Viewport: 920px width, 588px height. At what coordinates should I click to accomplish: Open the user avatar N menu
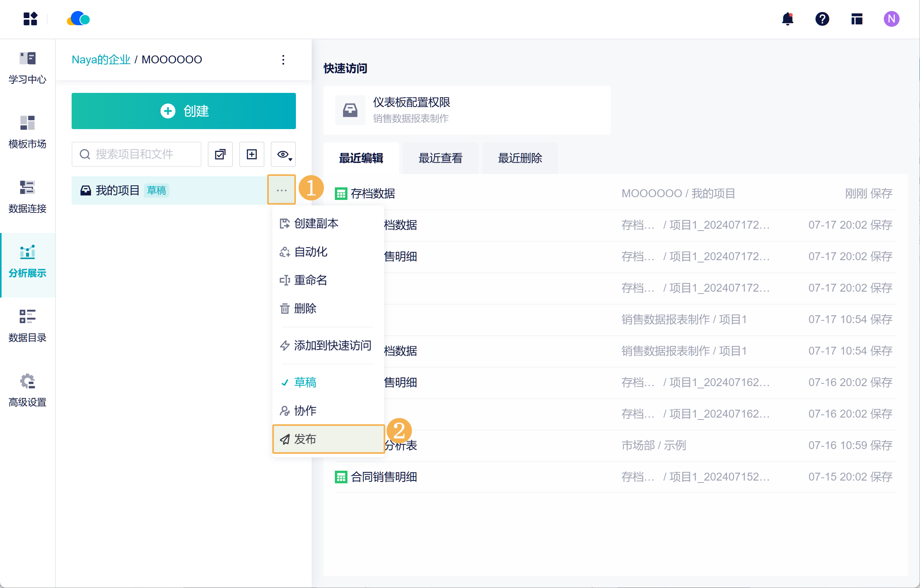tap(891, 19)
